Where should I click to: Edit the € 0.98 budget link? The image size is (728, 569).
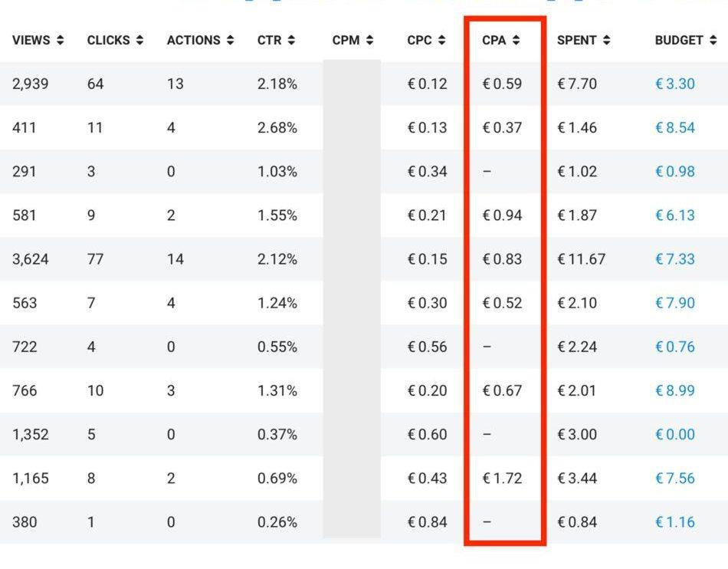[x=674, y=171]
